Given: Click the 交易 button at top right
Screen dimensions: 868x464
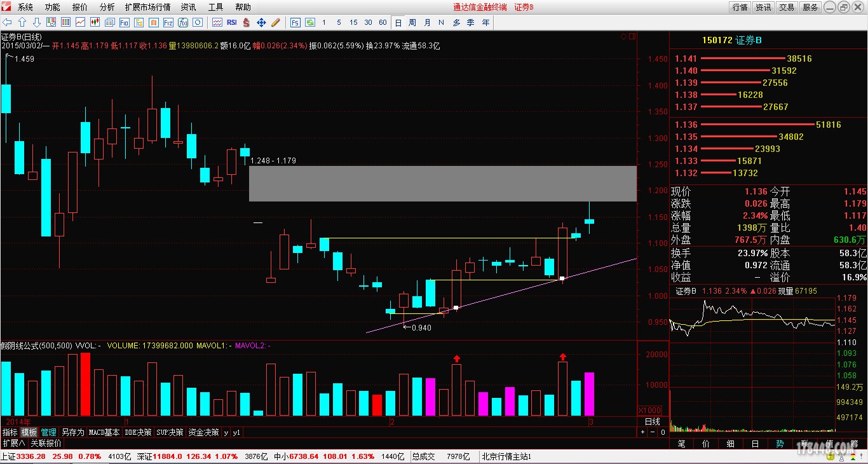Looking at the screenshot, I should [787, 7].
